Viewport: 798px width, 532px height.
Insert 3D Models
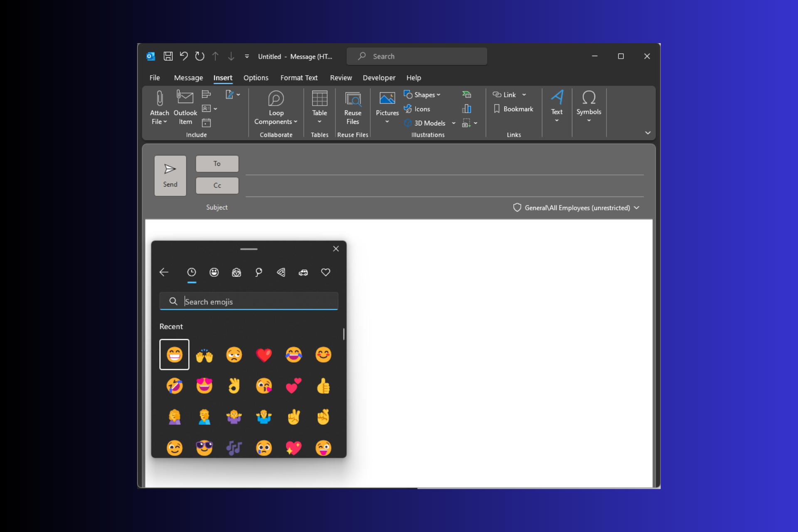click(x=425, y=123)
